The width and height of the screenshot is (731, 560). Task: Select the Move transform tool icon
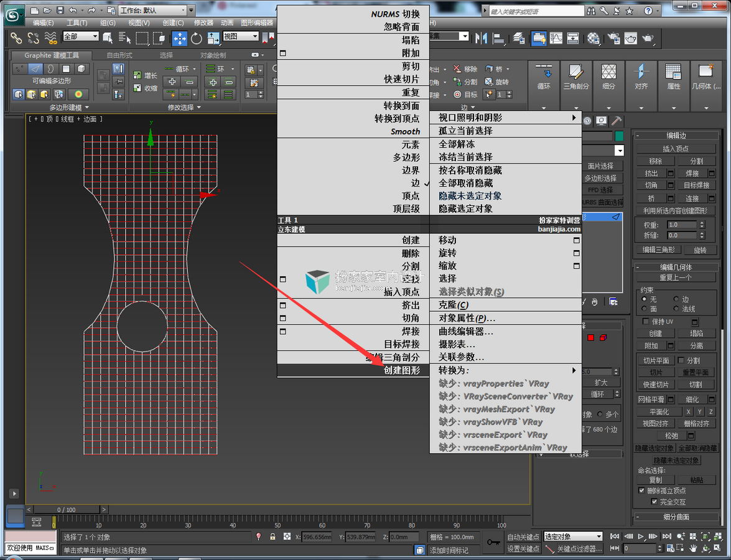coord(179,38)
